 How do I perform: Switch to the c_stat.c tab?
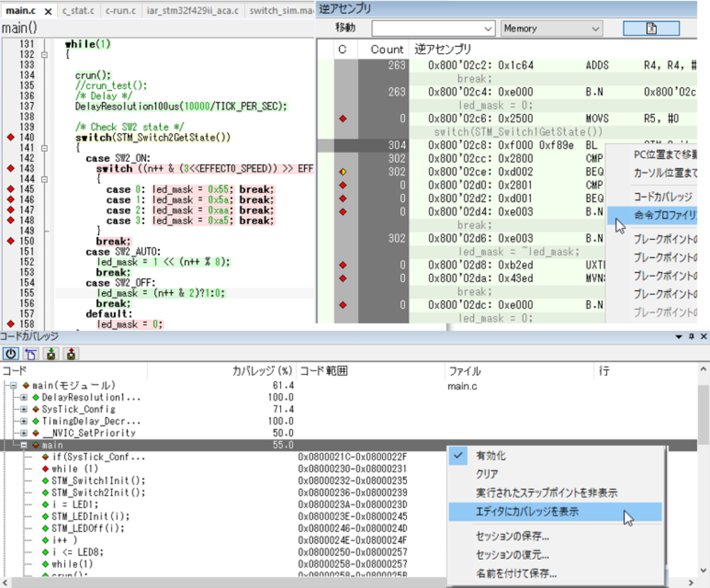[x=78, y=11]
